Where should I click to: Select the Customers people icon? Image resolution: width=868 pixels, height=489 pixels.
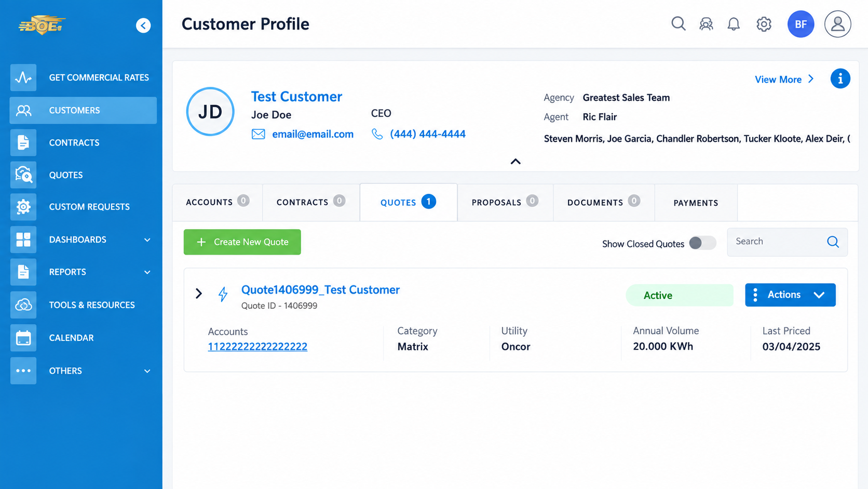click(23, 110)
